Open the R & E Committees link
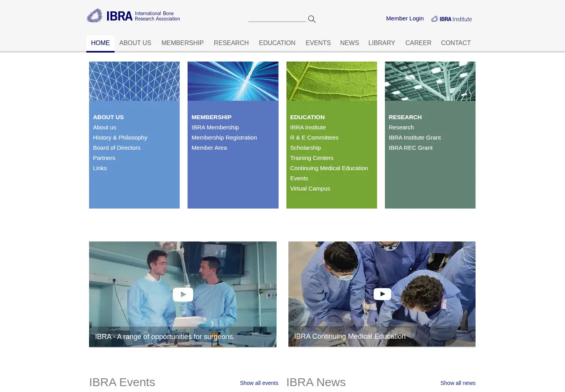This screenshot has width=565, height=392. point(314,138)
